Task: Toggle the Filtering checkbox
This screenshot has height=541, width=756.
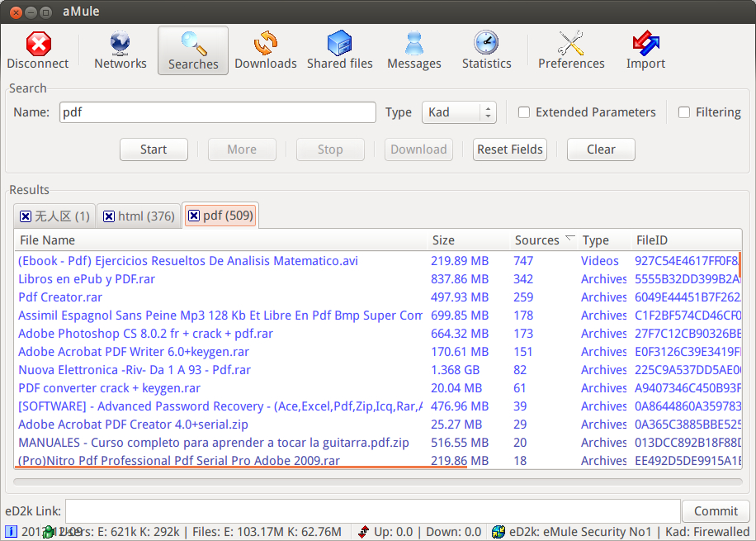Action: click(x=683, y=112)
